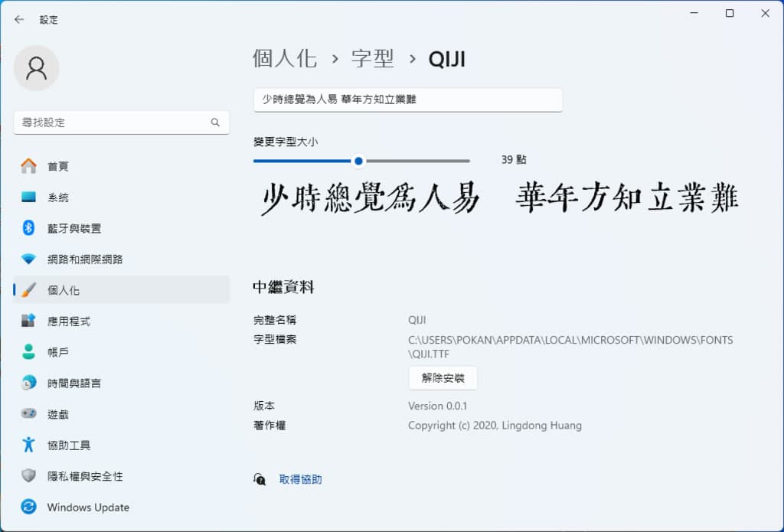Click the Copyright Lingdong Huang text

click(x=495, y=426)
